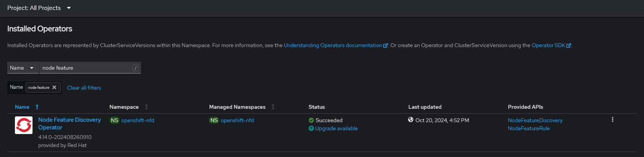The height and width of the screenshot is (157, 644).
Task: Click the globe icon beside Last updated date
Action: [x=411, y=120]
